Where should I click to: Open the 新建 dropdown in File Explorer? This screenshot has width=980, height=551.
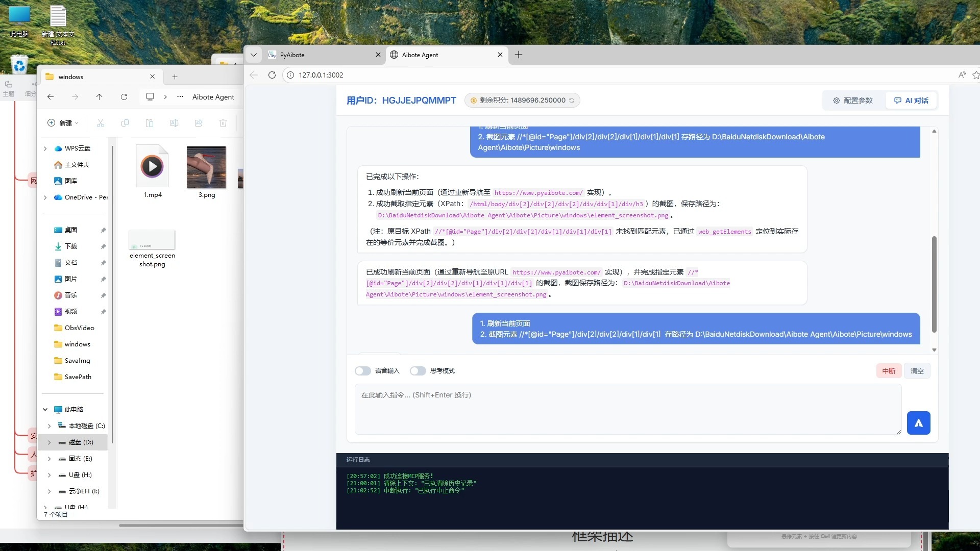point(63,123)
